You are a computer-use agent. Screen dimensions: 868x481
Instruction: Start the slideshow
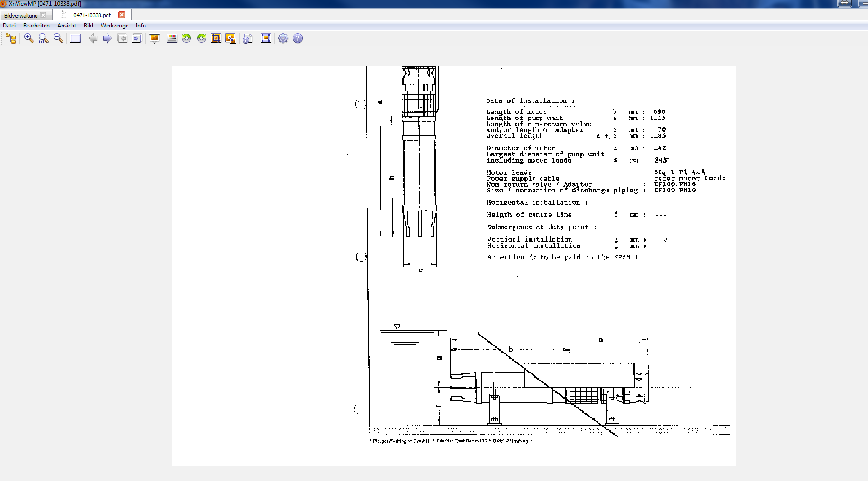point(154,38)
